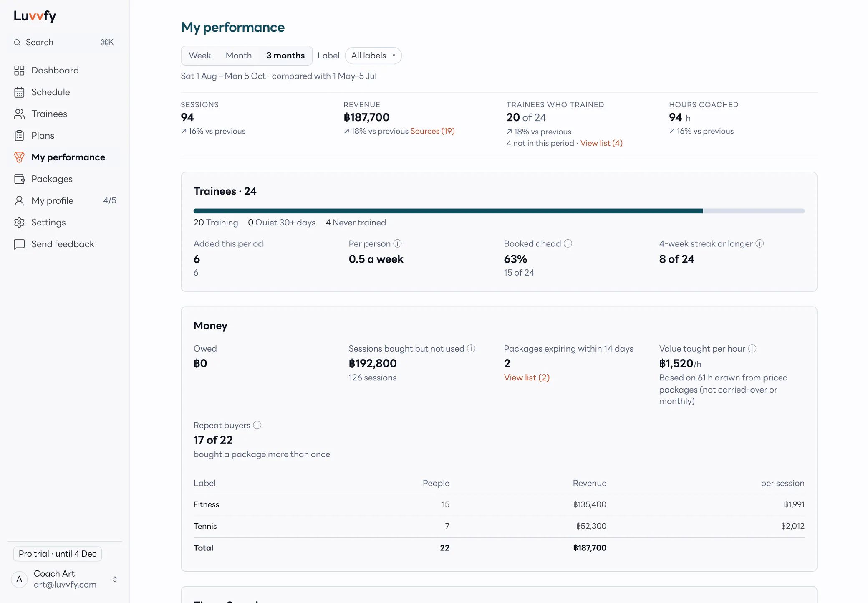This screenshot has height=603, width=868.
Task: Click the ฿135,400 revenue cell
Action: pyautogui.click(x=589, y=504)
